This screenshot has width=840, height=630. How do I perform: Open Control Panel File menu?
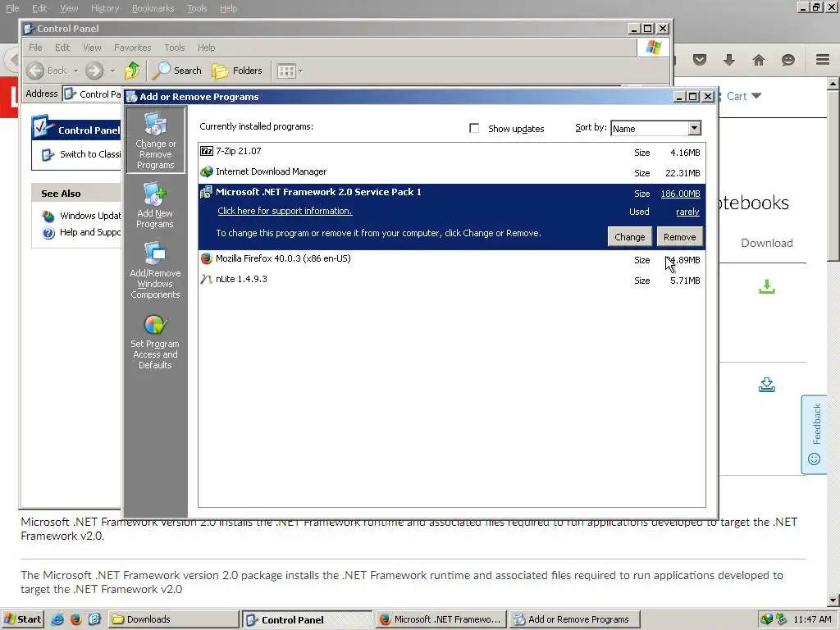[x=35, y=48]
